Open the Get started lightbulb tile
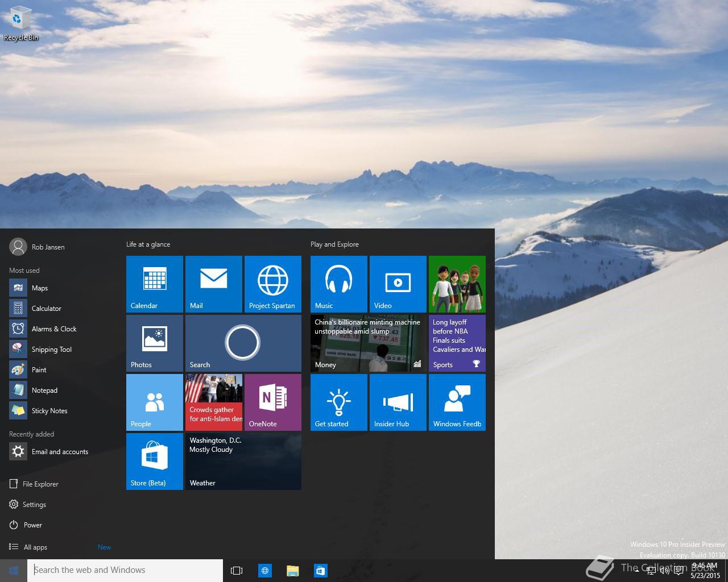The height and width of the screenshot is (582, 728). click(x=339, y=402)
